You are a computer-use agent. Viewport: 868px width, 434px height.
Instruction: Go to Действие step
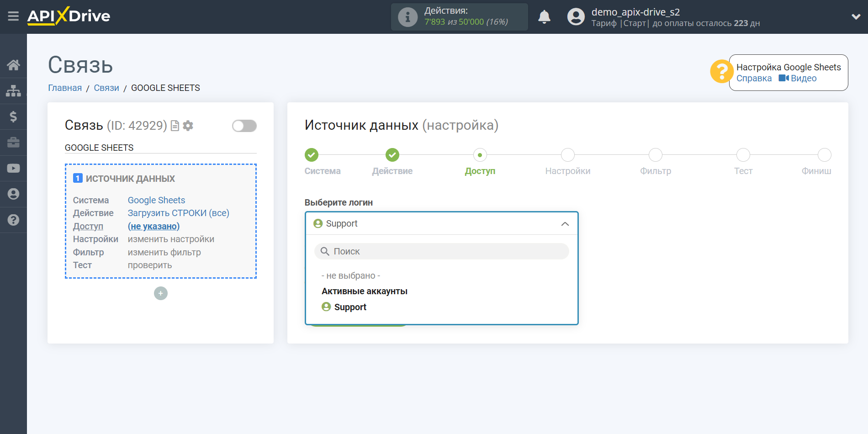(392, 155)
